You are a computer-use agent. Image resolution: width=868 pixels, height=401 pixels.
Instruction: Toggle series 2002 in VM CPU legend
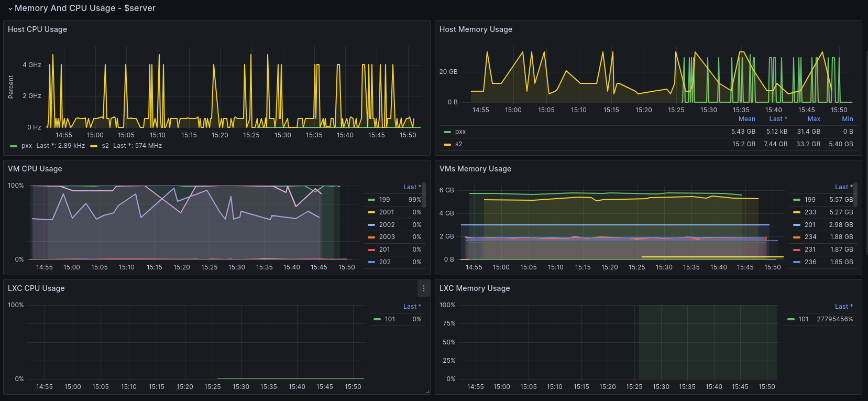387,225
